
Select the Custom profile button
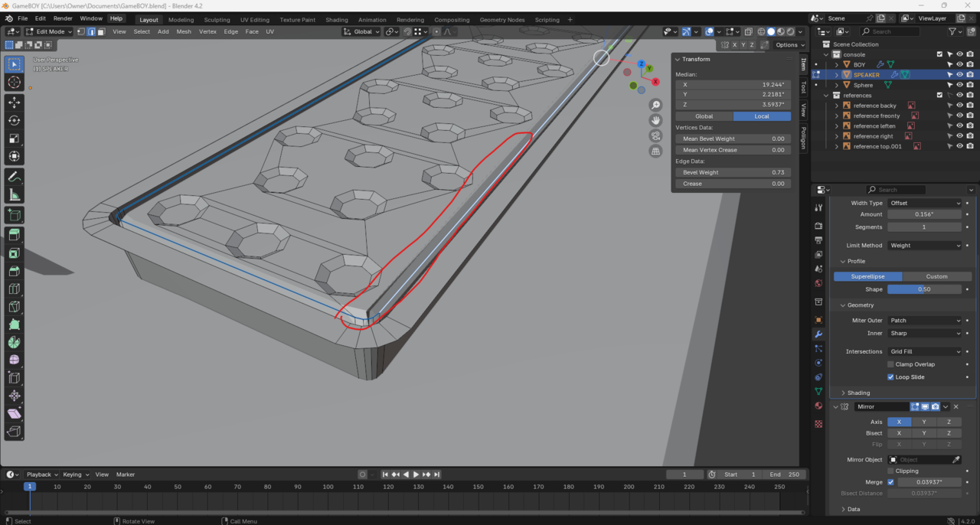(936, 276)
